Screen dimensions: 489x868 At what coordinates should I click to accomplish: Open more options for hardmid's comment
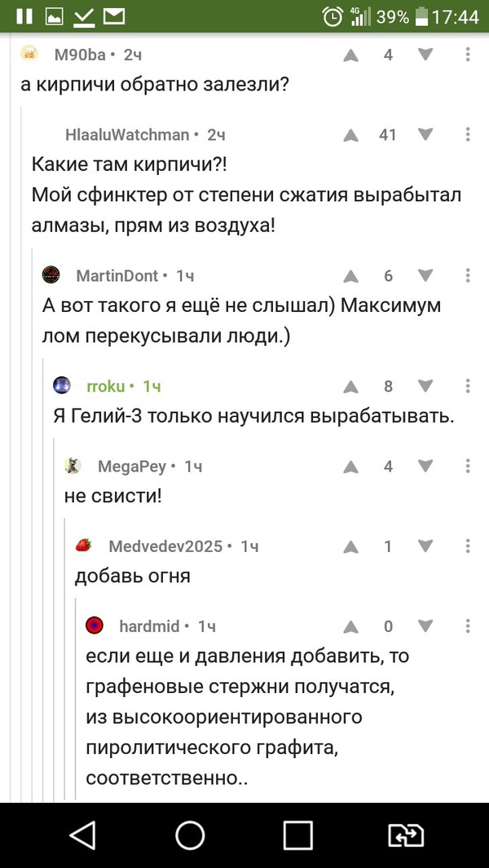pyautogui.click(x=468, y=626)
